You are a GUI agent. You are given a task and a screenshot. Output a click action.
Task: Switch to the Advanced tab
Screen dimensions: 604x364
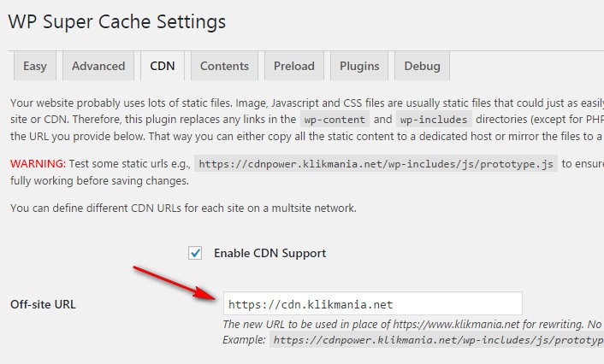tap(98, 66)
